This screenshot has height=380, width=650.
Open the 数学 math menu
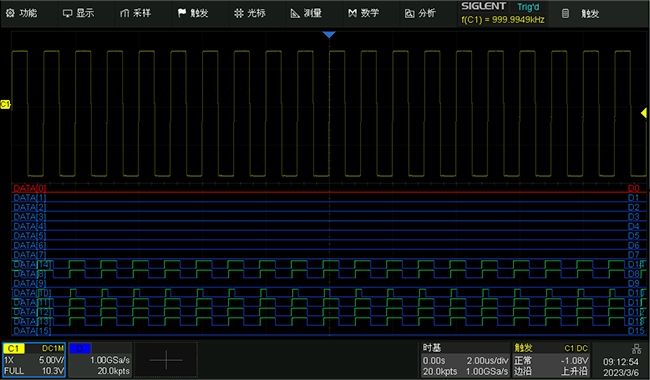point(364,13)
